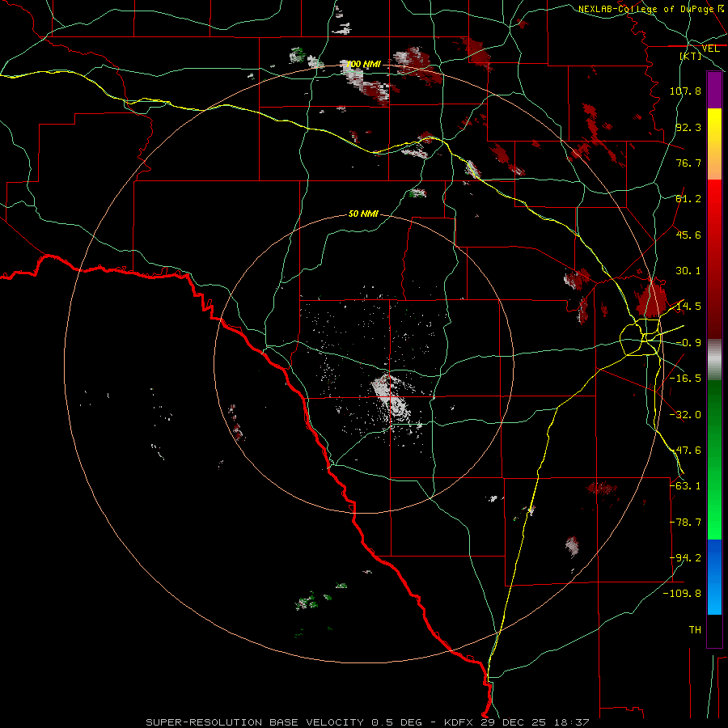
Task: Select the -47.6 velocity value
Action: tap(685, 451)
